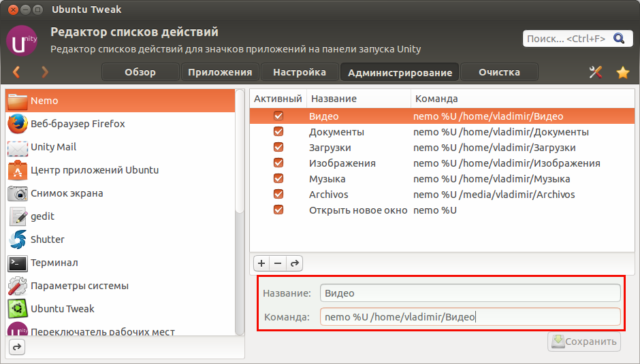
Task: Open preferences via crossed tools icon
Action: (596, 72)
